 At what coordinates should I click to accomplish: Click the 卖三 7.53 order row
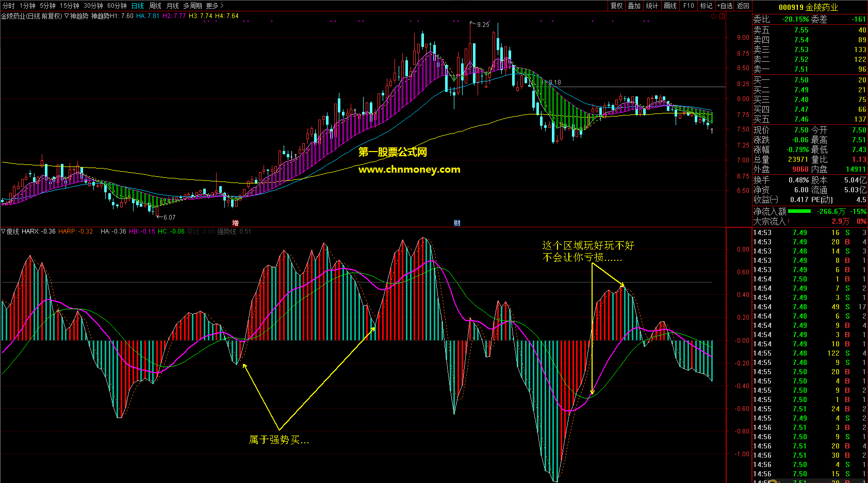(809, 50)
